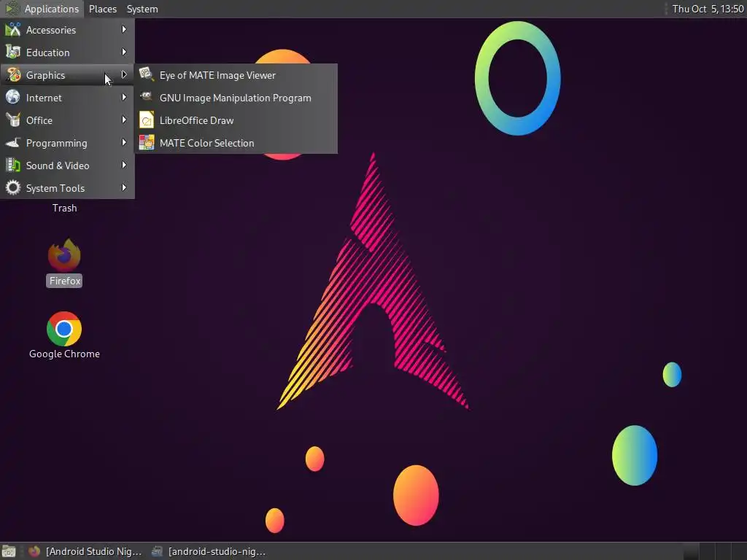Click the Sound & Video icon

tap(13, 166)
